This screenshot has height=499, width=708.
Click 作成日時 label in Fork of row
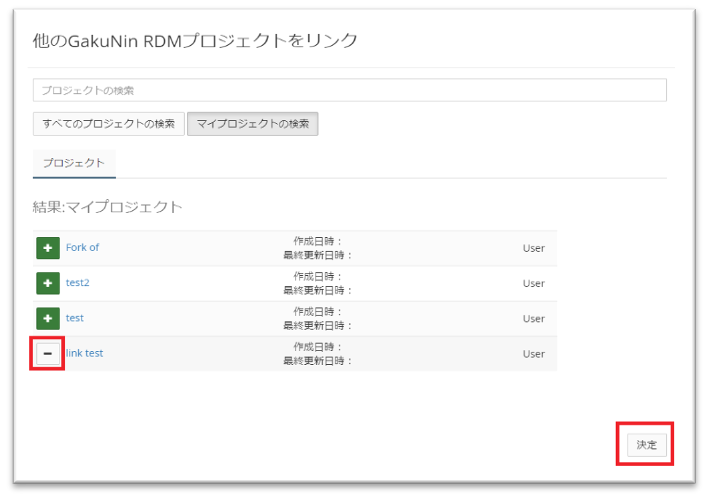317,241
